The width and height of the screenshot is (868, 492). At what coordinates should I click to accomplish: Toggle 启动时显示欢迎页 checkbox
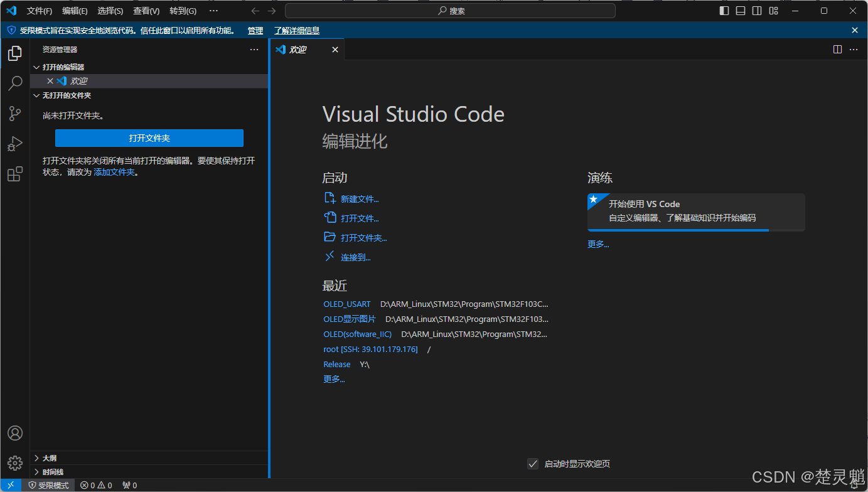pos(533,464)
